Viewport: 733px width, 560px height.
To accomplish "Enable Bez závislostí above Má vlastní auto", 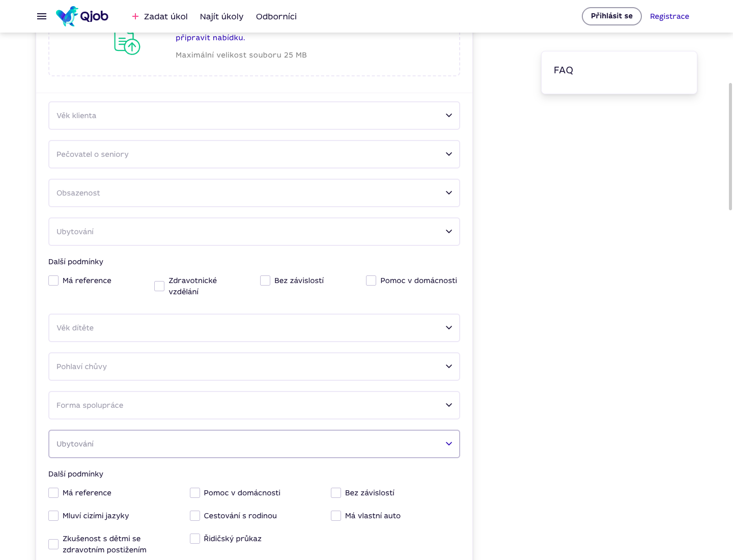I will pos(336,493).
